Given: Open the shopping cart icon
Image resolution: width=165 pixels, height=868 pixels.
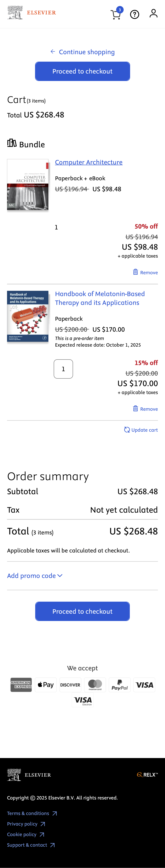Looking at the screenshot, I should (116, 14).
